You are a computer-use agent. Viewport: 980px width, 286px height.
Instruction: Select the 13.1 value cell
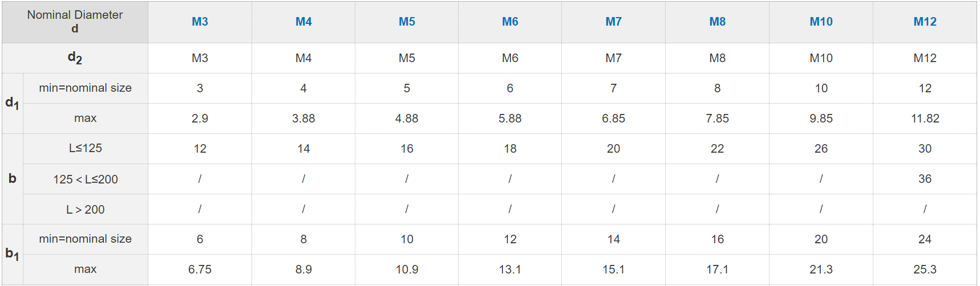pos(510,269)
